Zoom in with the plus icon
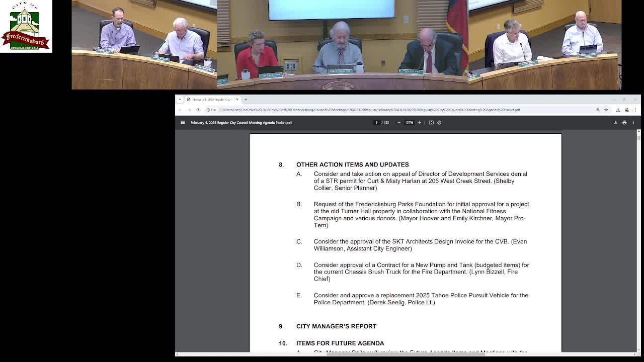This screenshot has height=362, width=644. point(419,123)
